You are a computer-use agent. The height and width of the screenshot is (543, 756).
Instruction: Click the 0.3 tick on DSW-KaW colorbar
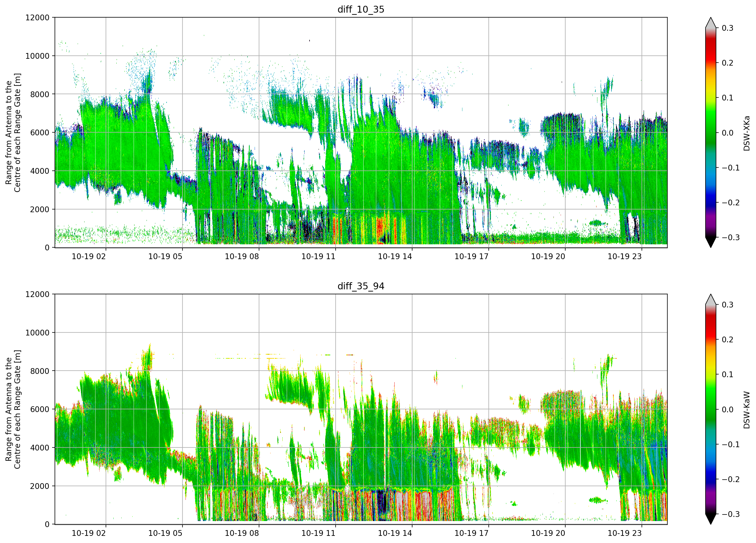click(728, 304)
